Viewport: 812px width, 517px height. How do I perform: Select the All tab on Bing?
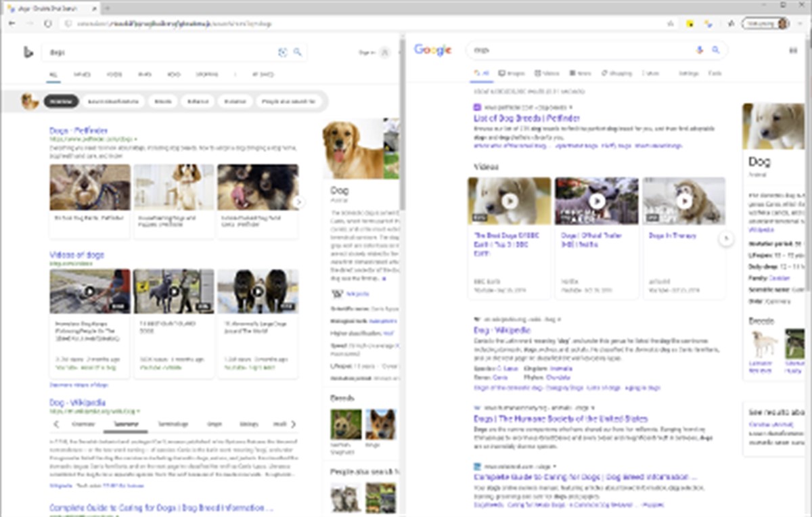(x=53, y=74)
